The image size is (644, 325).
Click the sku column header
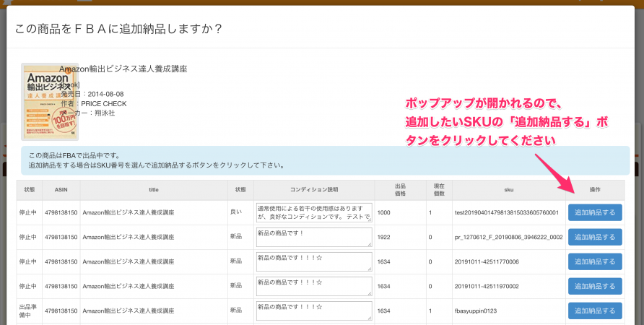point(509,190)
